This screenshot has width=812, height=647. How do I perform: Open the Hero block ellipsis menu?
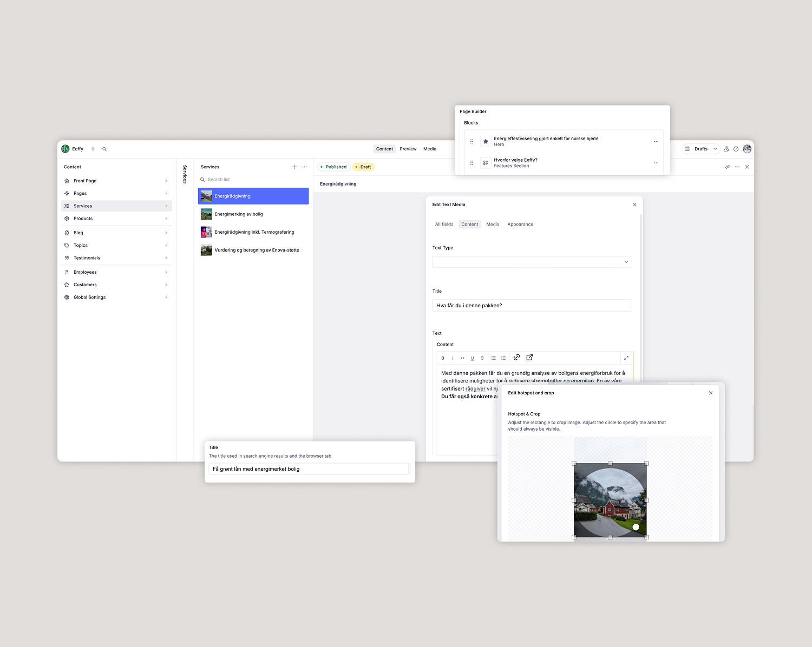click(656, 142)
